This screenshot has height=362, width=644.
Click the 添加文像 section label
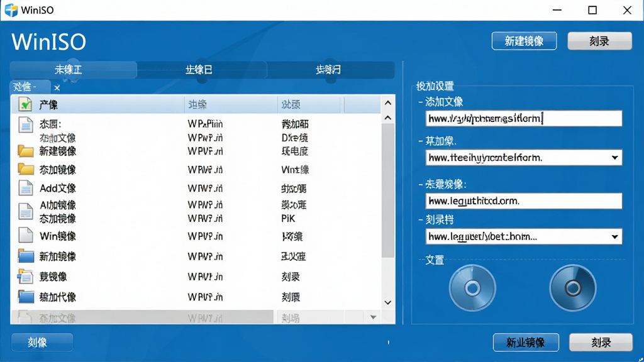(444, 102)
